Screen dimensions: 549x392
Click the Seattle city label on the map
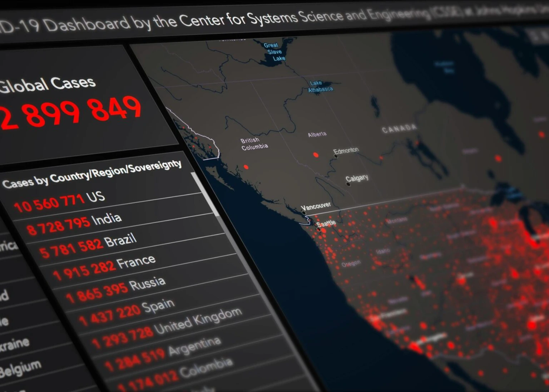(326, 223)
